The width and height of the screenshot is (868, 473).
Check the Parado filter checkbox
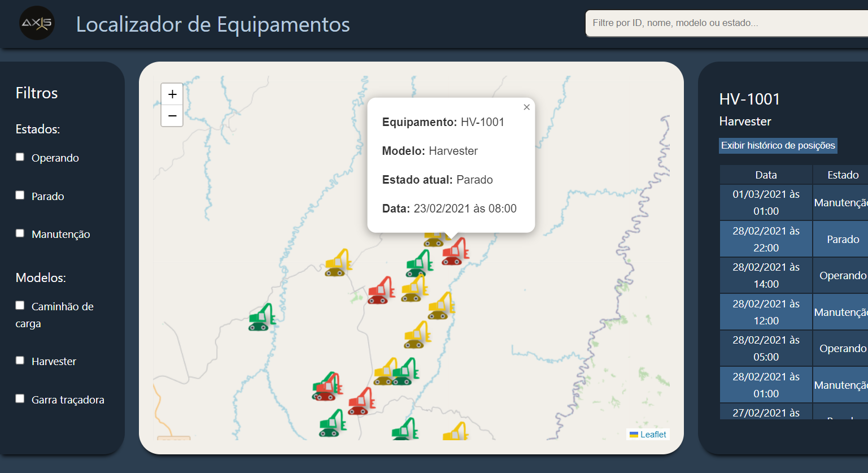tap(20, 194)
